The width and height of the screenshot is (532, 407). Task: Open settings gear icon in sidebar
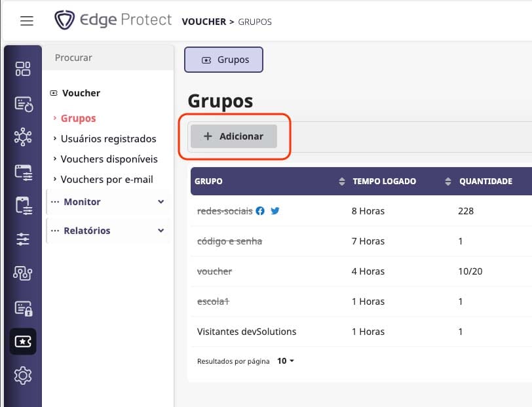click(23, 376)
